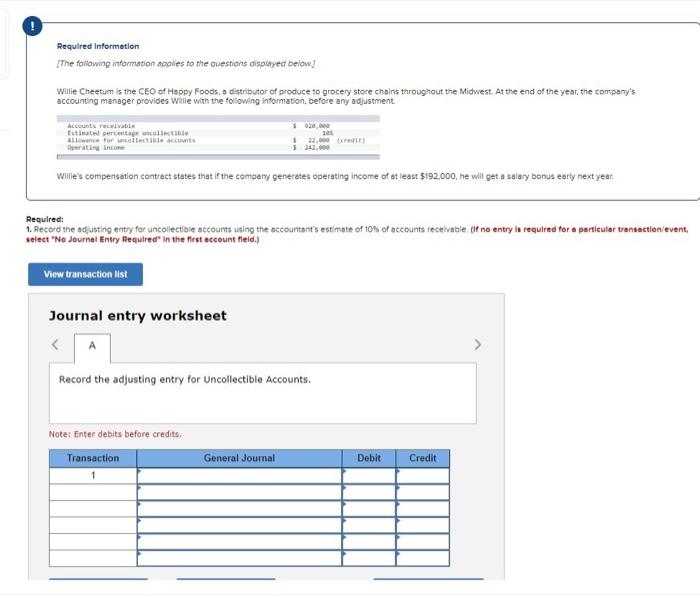700x596 pixels.
Task: Click the 'Record the adjusting entry for Uncollectible Accounts' text
Action: [x=185, y=379]
